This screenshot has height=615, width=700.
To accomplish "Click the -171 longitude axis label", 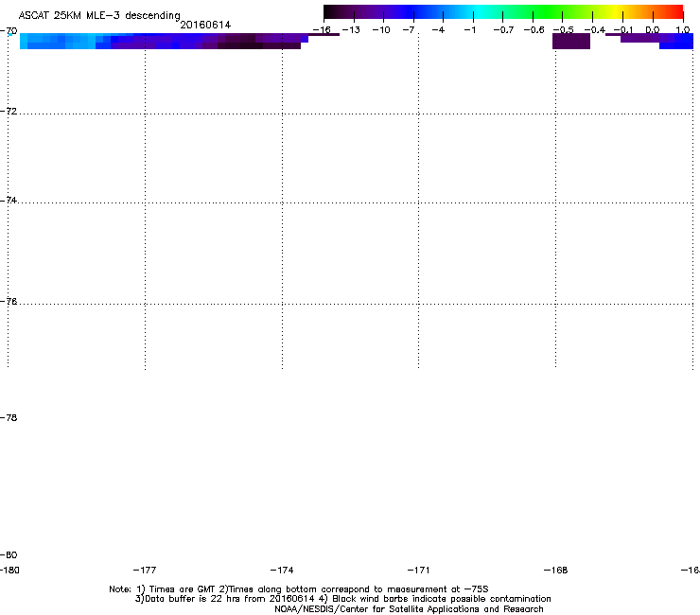I will pos(418,570).
